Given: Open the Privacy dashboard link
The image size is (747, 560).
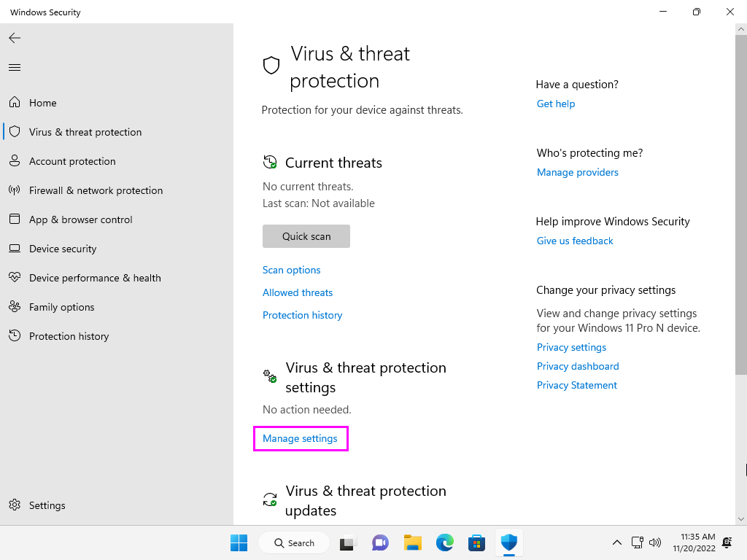Looking at the screenshot, I should [578, 366].
